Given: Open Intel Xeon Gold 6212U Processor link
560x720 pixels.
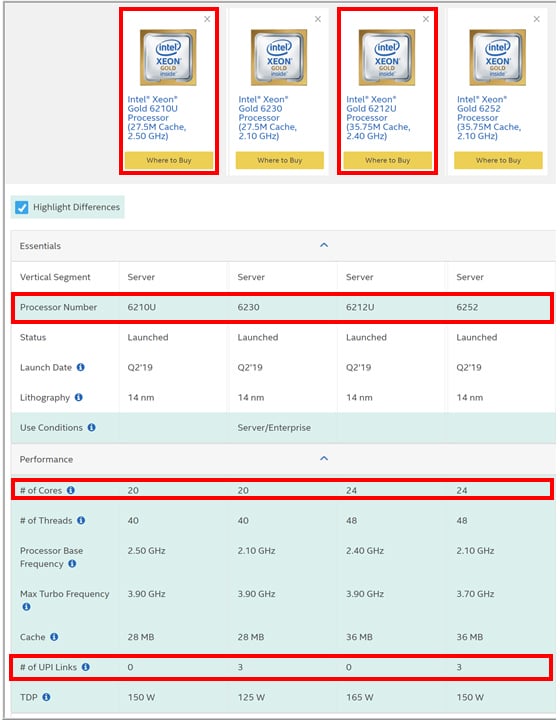Looking at the screenshot, I should 378,118.
